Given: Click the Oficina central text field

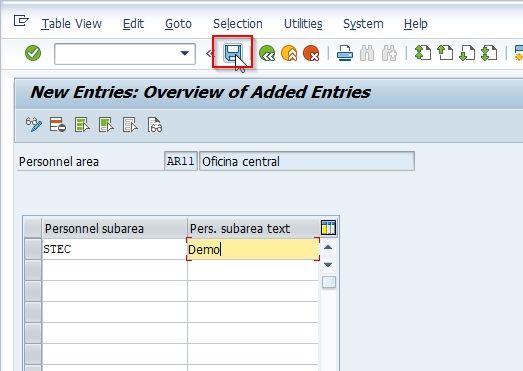Looking at the screenshot, I should click(307, 161).
